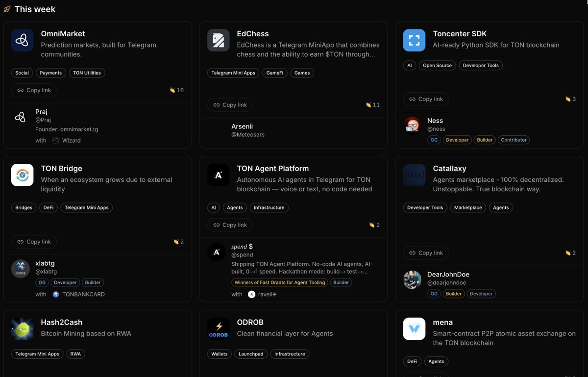Select the Payments tag on OmniMarket

point(51,73)
